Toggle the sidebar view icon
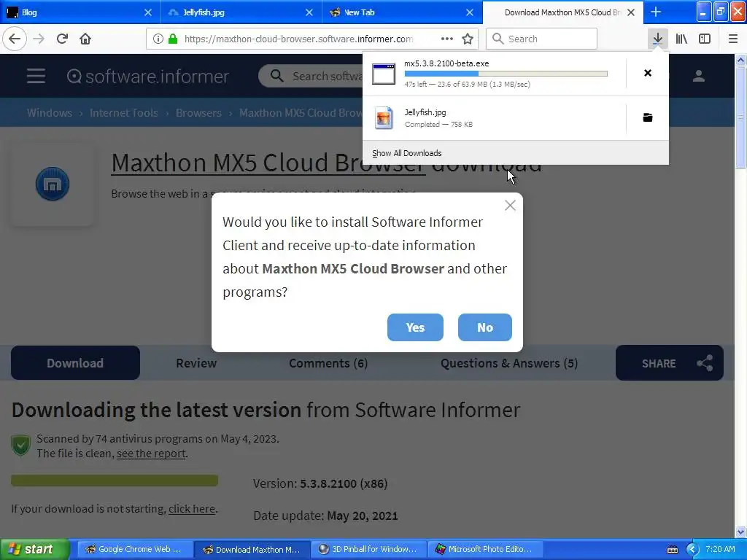747x560 pixels. click(x=705, y=39)
